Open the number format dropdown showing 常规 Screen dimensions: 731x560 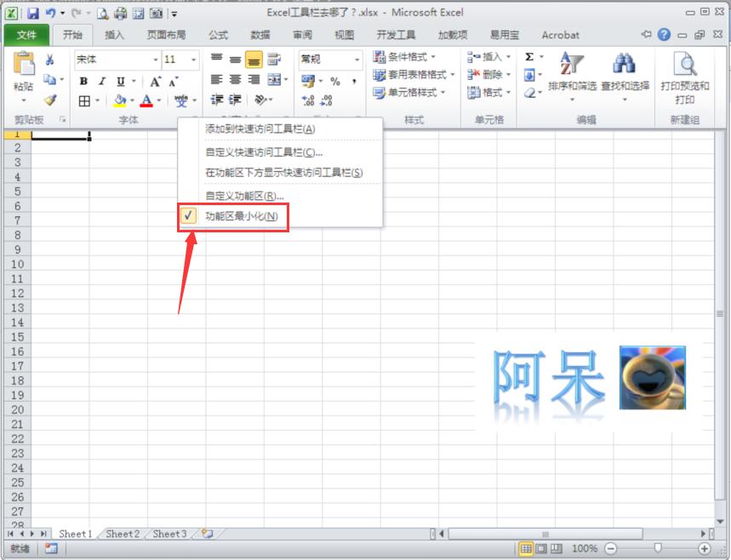pyautogui.click(x=356, y=60)
